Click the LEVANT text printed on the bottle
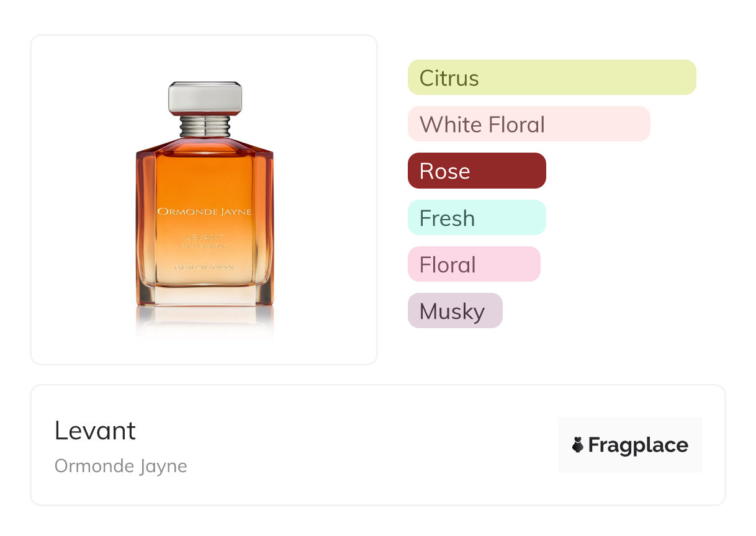 point(205,236)
